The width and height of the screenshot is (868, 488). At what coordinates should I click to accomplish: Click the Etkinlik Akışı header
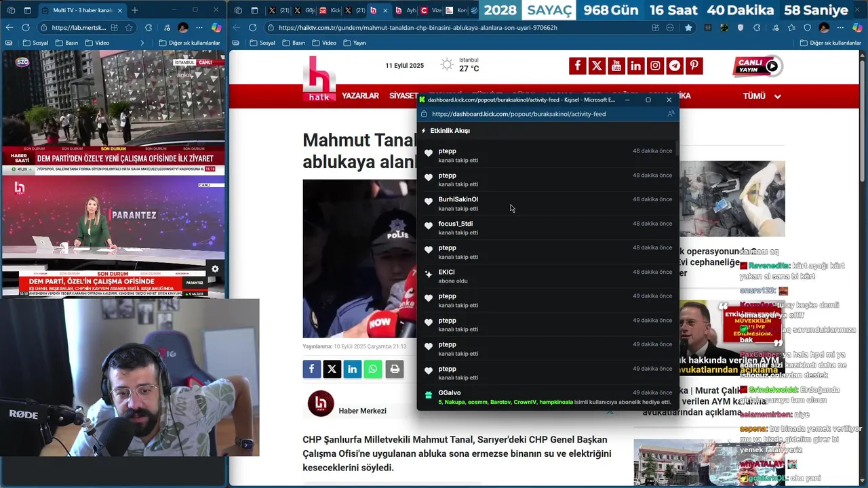[x=450, y=131]
